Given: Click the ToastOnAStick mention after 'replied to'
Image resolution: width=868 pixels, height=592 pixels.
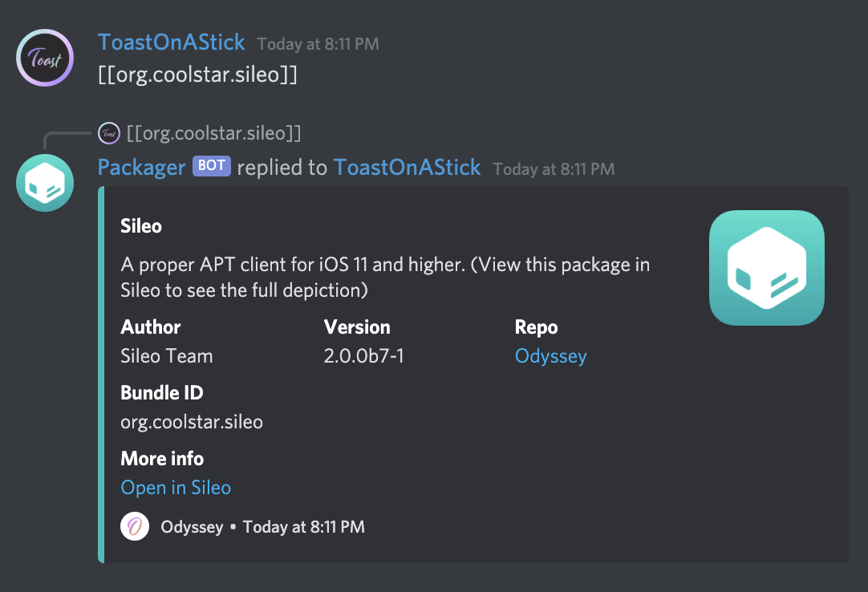Looking at the screenshot, I should point(407,167).
